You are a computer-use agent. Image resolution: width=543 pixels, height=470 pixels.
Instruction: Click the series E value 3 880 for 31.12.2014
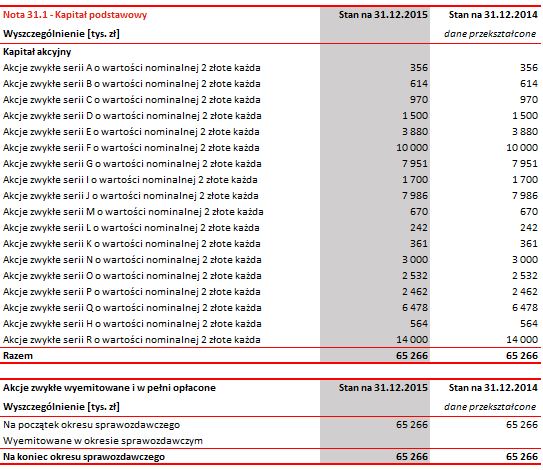[x=525, y=132]
